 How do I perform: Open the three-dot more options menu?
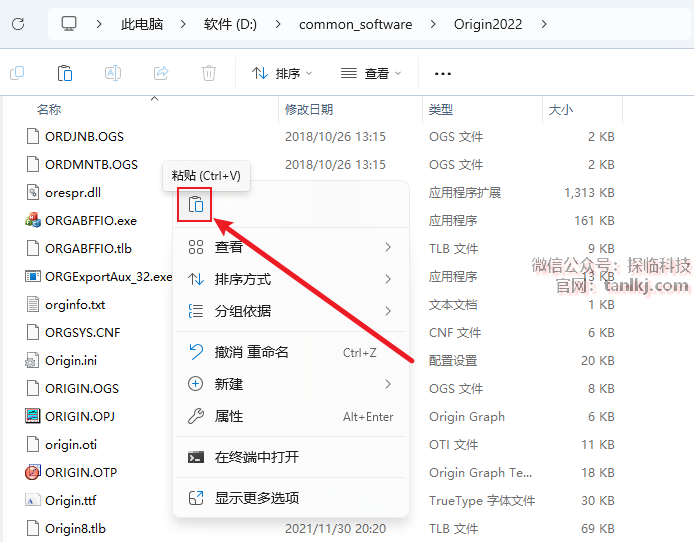click(x=443, y=73)
